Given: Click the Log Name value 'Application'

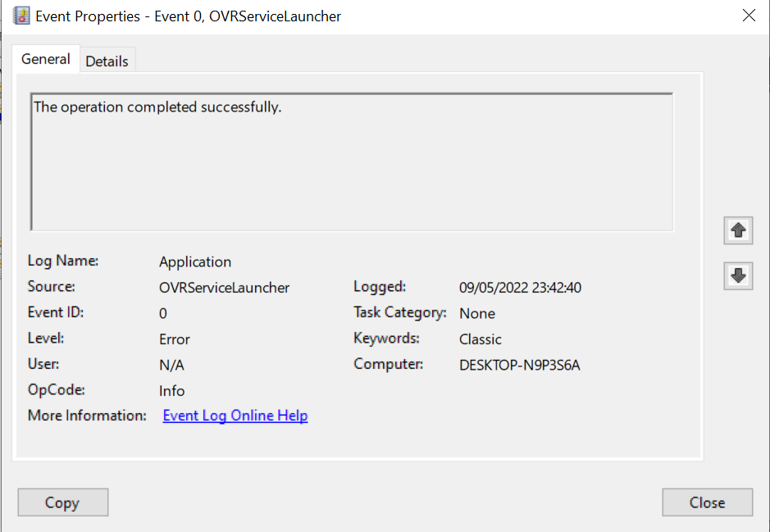Looking at the screenshot, I should (195, 262).
